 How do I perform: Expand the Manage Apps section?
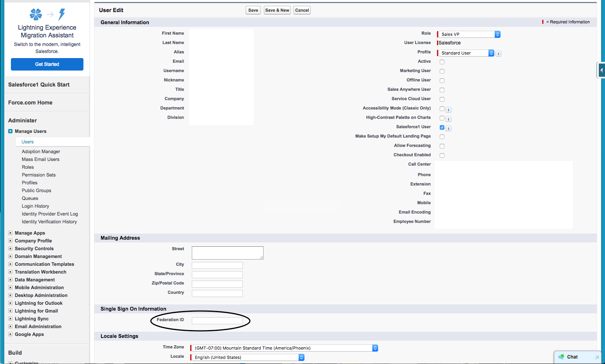tap(11, 233)
